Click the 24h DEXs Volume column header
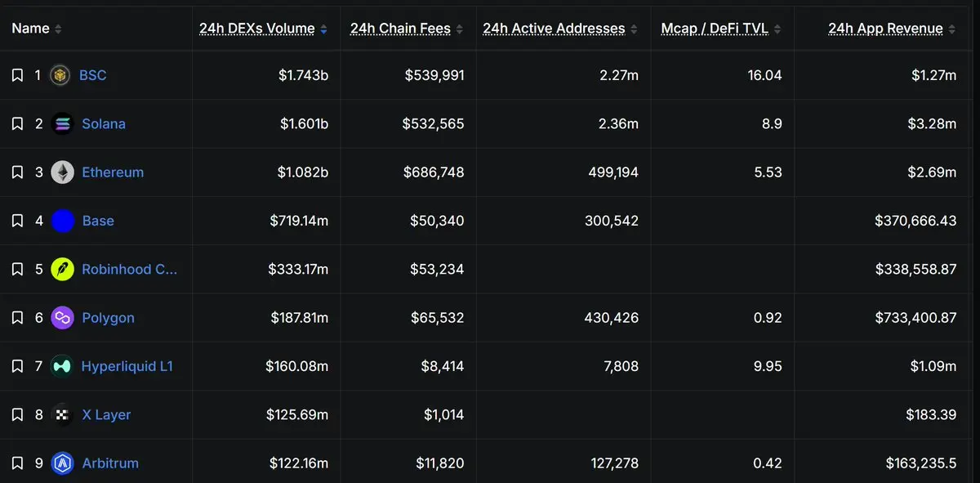980x483 pixels. tap(257, 29)
